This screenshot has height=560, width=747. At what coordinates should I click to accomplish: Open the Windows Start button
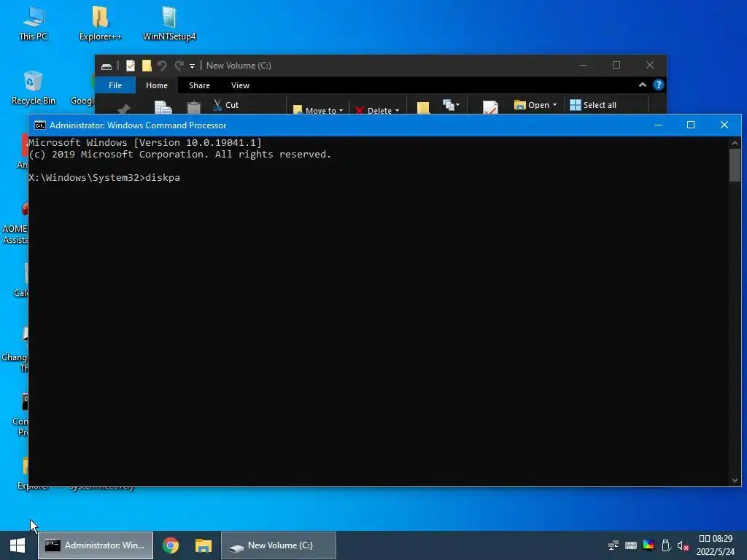click(18, 545)
